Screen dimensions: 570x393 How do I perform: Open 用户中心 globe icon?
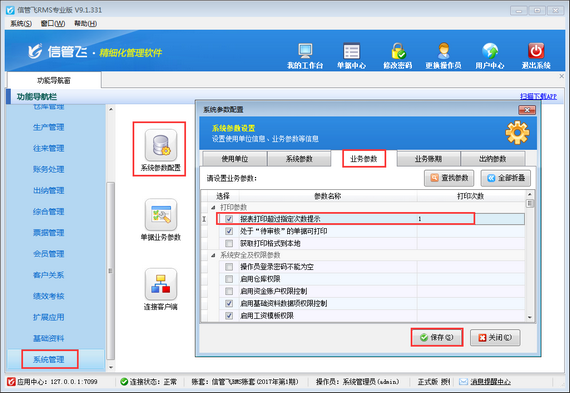(490, 51)
